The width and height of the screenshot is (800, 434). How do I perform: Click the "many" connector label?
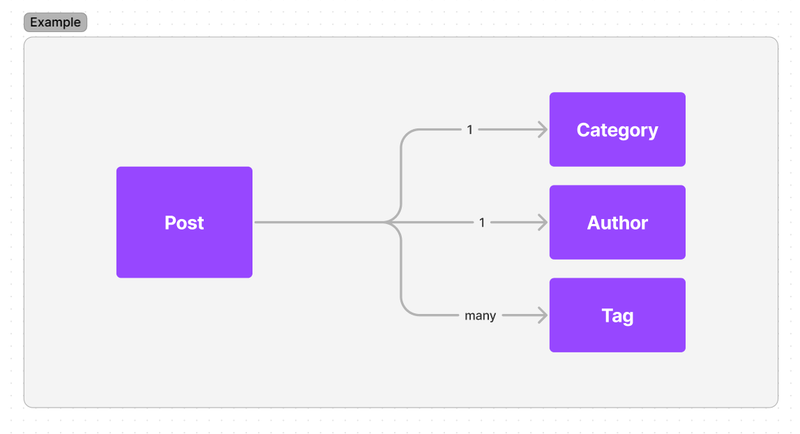(480, 316)
